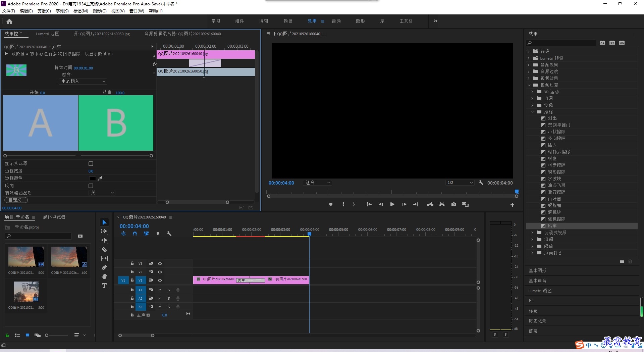Go to Out point in program monitor
This screenshot has height=352, width=644.
(416, 204)
